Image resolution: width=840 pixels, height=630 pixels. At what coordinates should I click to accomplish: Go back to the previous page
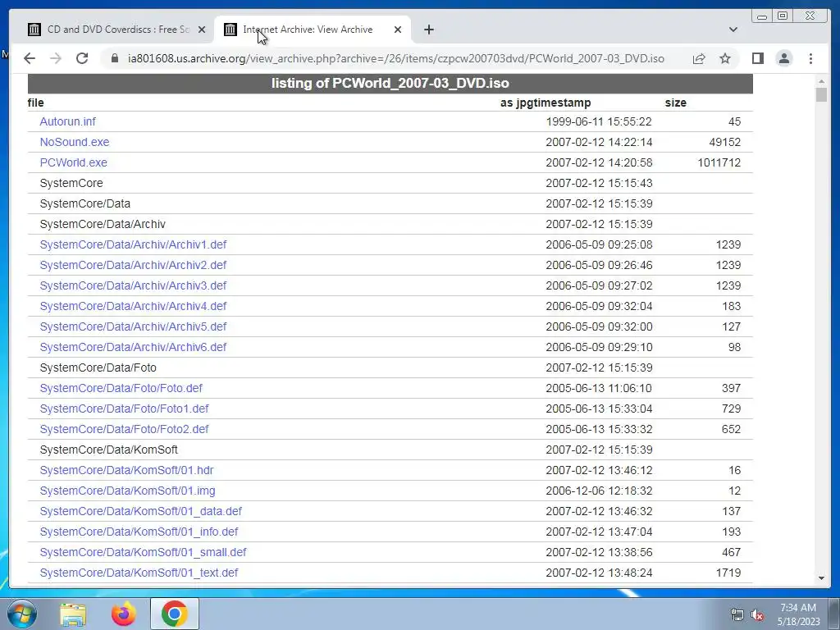tap(30, 58)
